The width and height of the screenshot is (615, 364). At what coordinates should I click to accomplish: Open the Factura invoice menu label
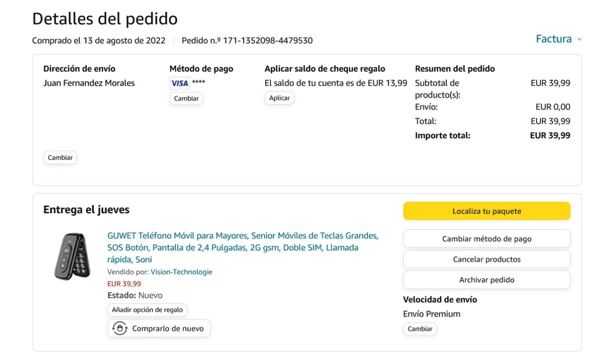point(553,39)
